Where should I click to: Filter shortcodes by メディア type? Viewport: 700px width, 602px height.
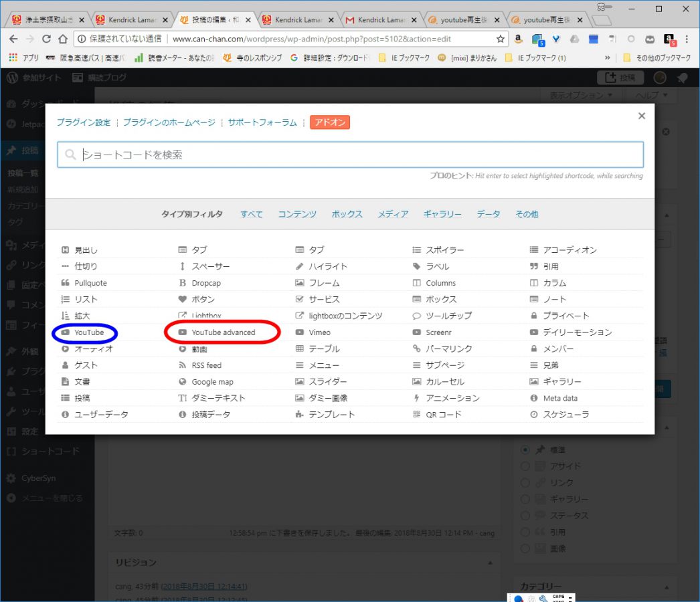393,215
